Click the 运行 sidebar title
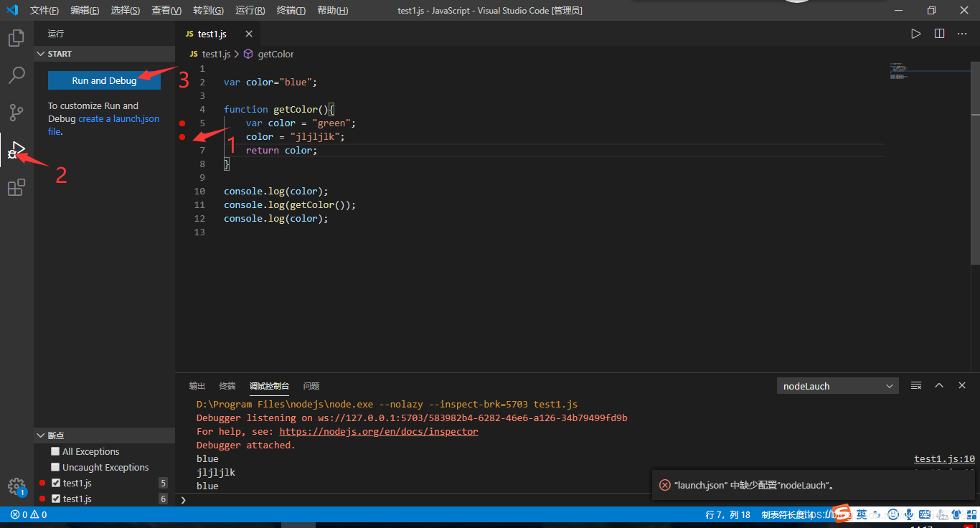Viewport: 980px width, 528px height. [x=56, y=34]
